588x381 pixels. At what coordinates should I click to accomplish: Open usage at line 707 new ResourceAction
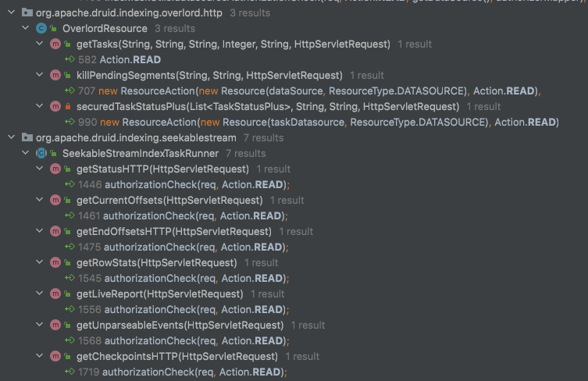[294, 91]
